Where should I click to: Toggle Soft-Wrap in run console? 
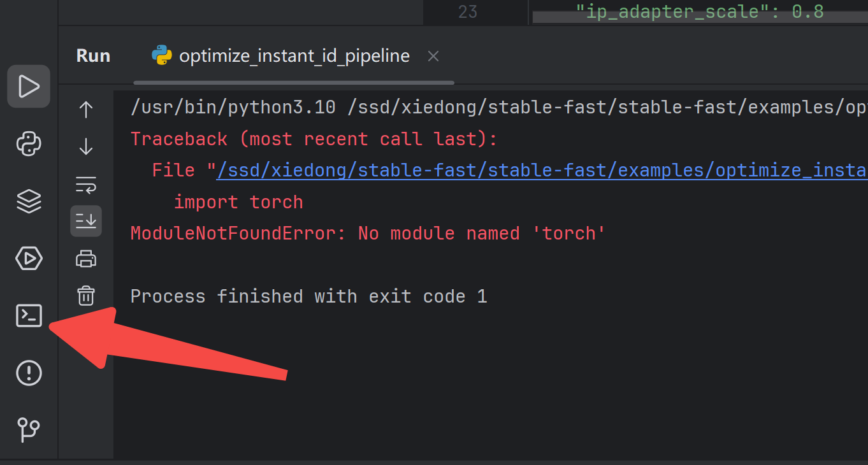coord(86,184)
